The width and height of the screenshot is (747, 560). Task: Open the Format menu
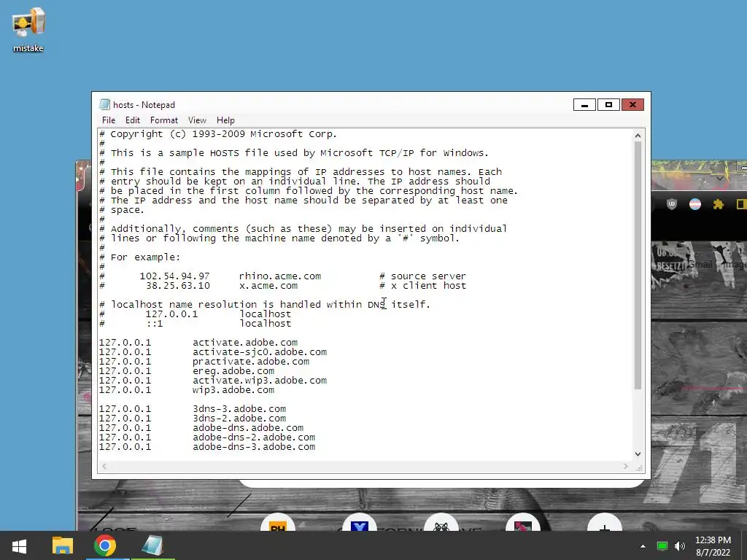164,120
